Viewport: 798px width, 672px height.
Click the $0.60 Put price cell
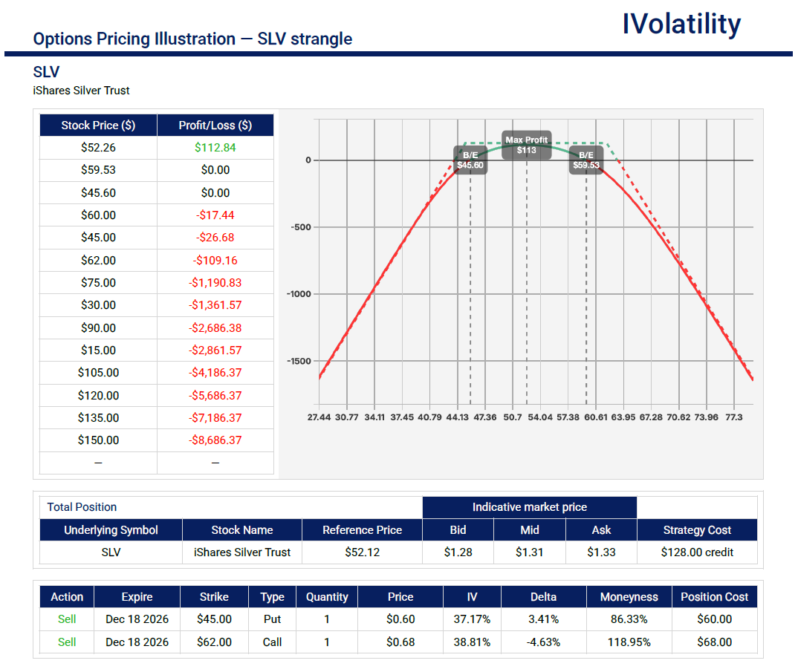pyautogui.click(x=400, y=619)
